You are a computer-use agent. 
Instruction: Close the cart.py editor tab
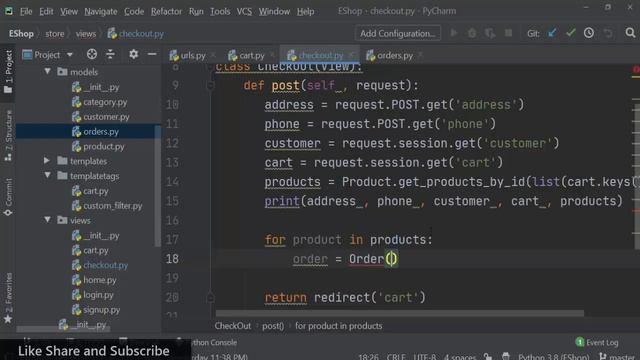[x=272, y=55]
